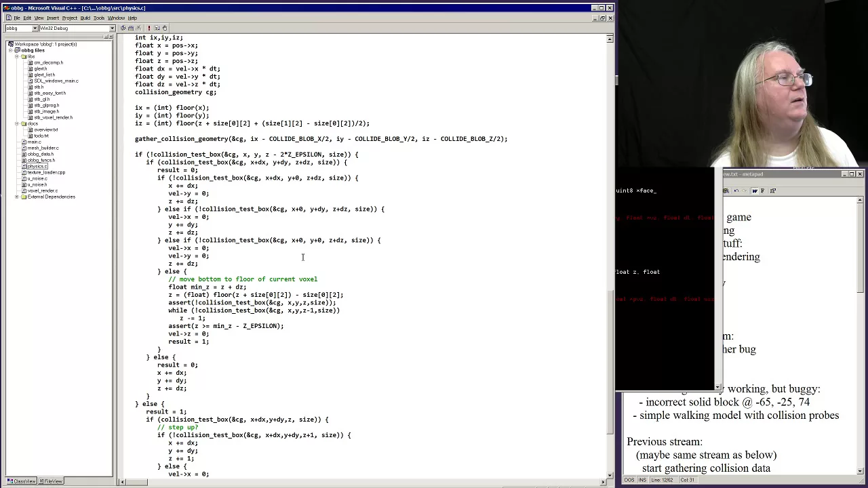Click the scroll-up arrow of the code editor

pos(610,39)
